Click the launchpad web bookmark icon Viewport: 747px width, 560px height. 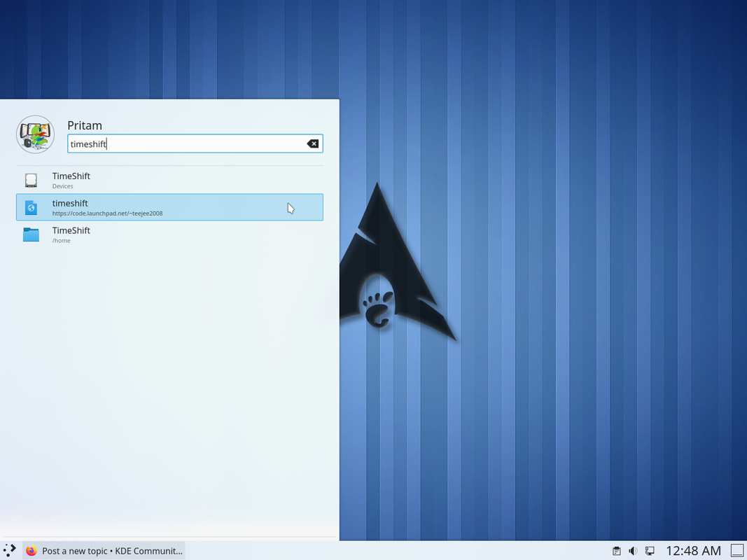31,208
